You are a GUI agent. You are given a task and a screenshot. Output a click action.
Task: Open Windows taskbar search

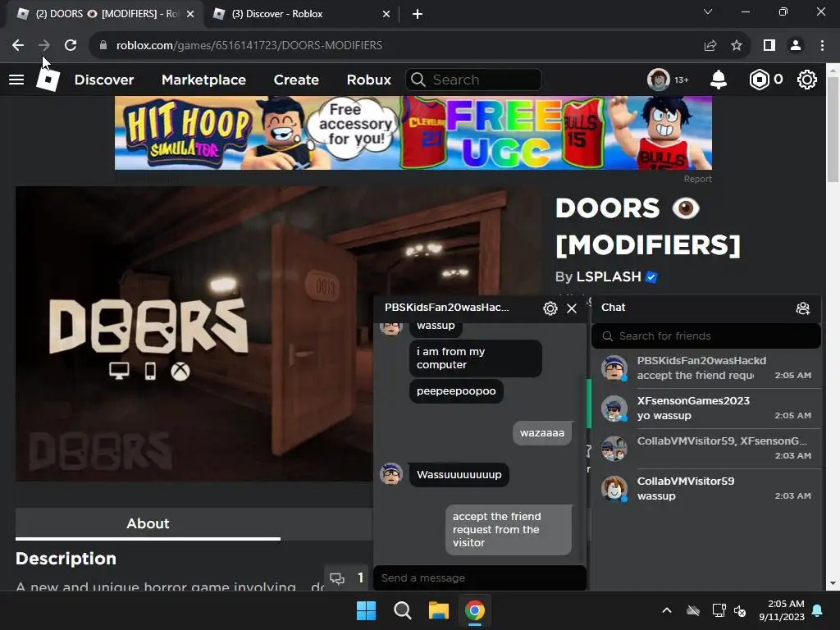pyautogui.click(x=402, y=610)
